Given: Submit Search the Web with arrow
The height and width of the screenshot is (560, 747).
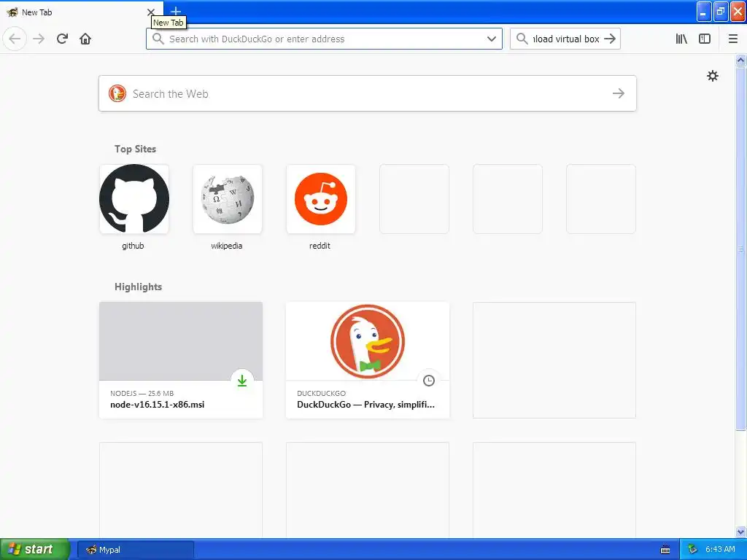Looking at the screenshot, I should click(x=619, y=93).
